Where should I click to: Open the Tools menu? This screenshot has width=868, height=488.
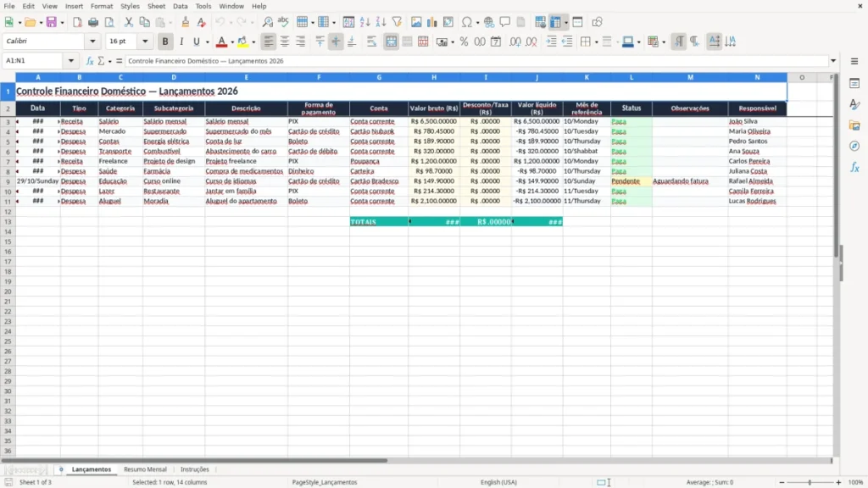click(x=203, y=6)
